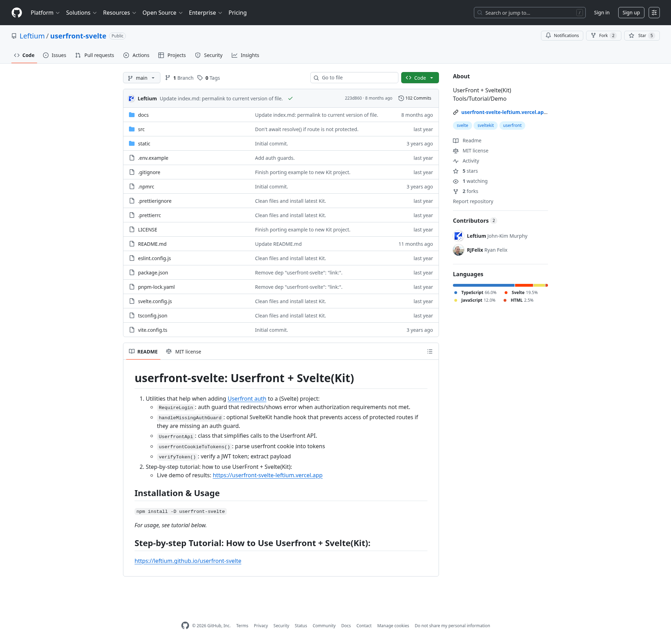Expand the Resources menu
Viewport: 671px width, 644px height.
(120, 13)
